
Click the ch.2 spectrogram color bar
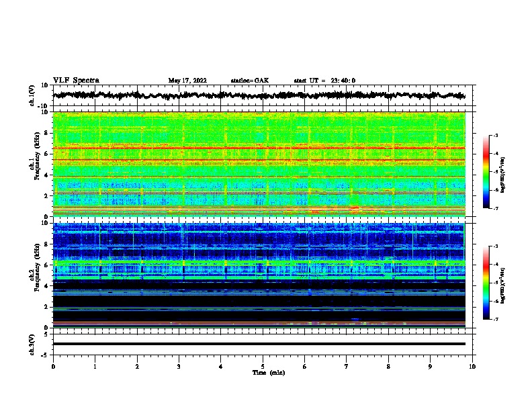tap(486, 283)
